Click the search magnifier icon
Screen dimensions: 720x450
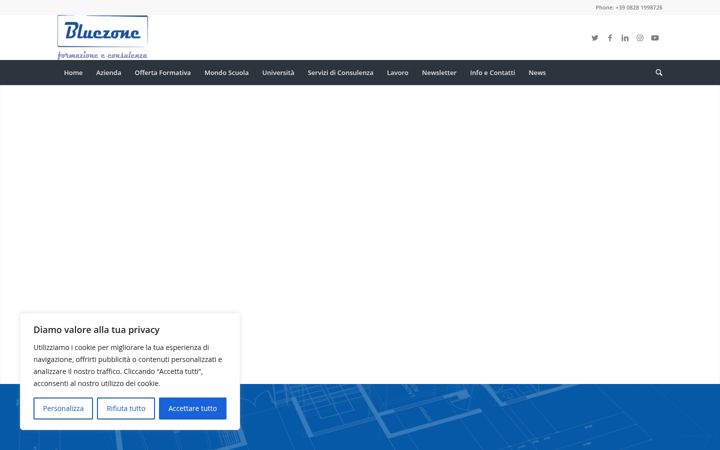pos(658,73)
